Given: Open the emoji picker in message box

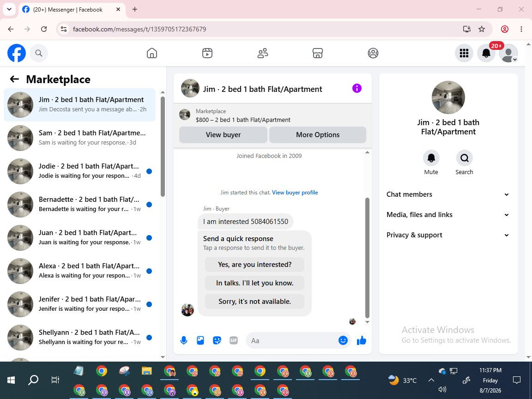Looking at the screenshot, I should 343,340.
